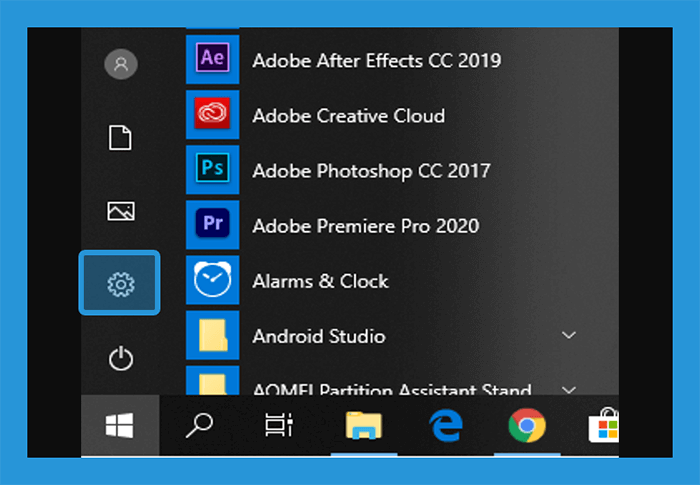Open Adobe Creative Cloud entry
Image resolution: width=700 pixels, height=485 pixels.
click(x=348, y=116)
